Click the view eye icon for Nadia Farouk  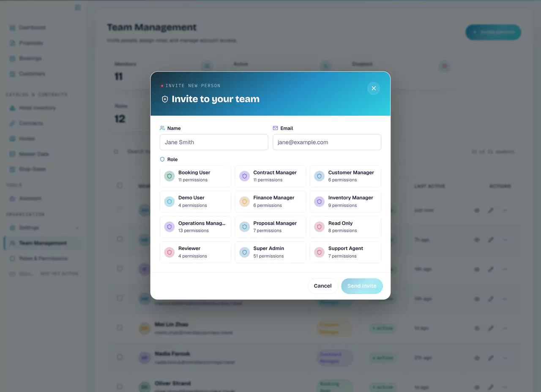click(477, 358)
